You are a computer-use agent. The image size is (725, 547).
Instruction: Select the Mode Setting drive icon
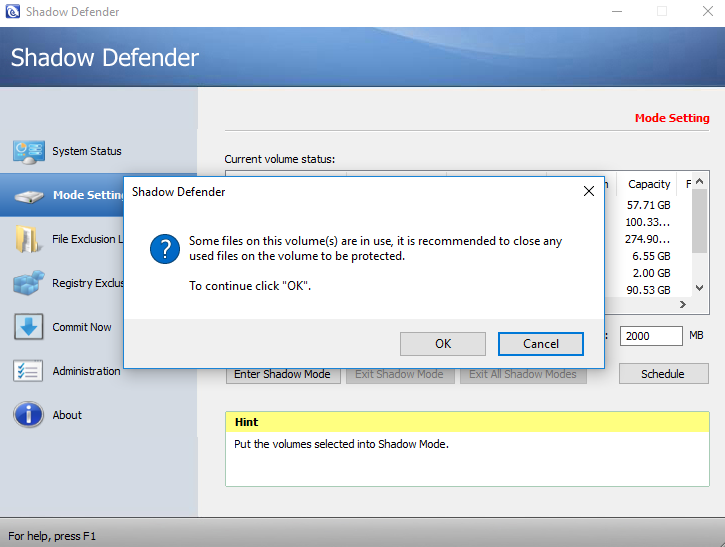[29, 197]
